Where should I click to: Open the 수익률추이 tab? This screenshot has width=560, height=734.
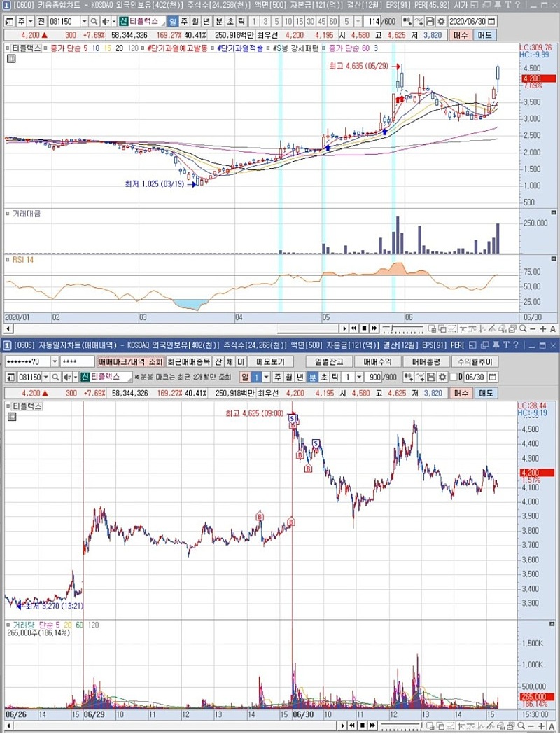(x=475, y=362)
